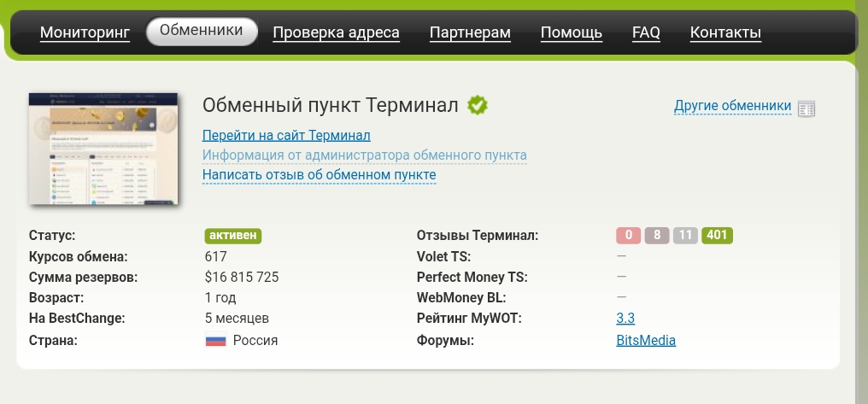This screenshot has height=404, width=868.
Task: Click the WebMoney BL label
Action: click(461, 298)
